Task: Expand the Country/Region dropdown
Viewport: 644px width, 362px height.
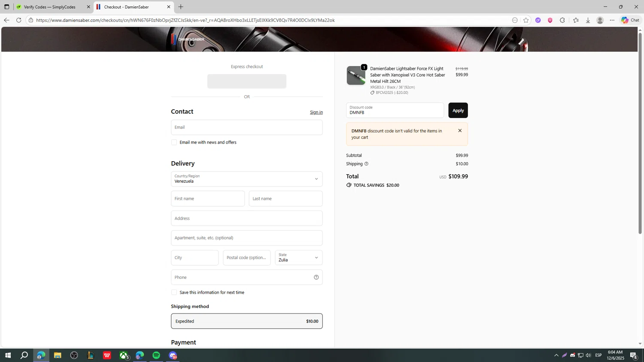Action: [247, 179]
